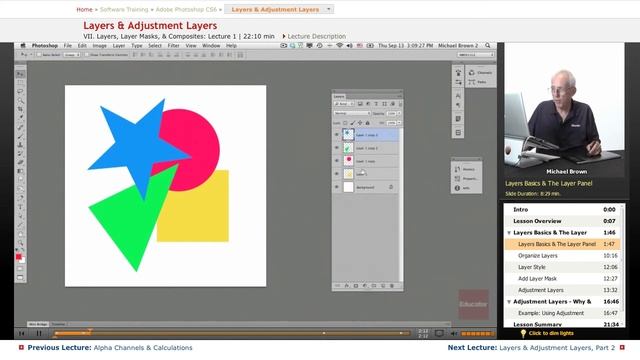Viewport: 640px width, 360px height.
Task: Open the Window menu
Action: tap(211, 46)
